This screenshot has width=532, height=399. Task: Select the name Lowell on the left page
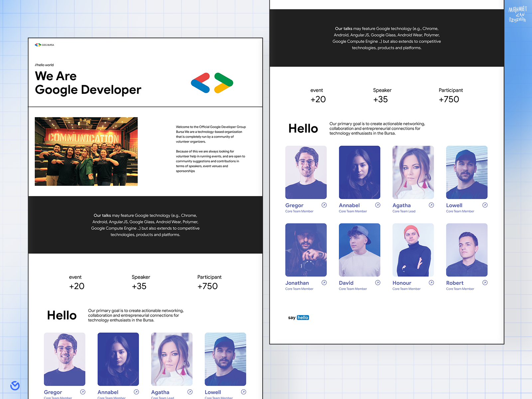click(x=213, y=392)
